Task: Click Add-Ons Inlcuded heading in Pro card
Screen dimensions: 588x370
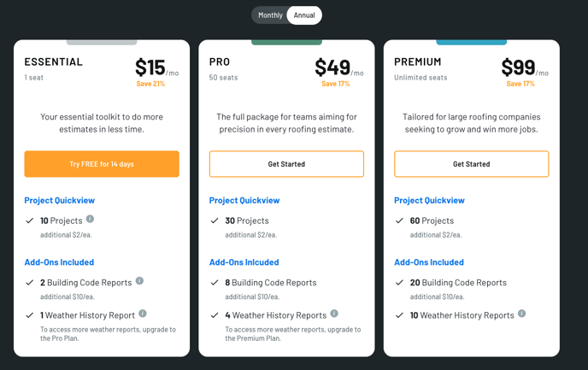Action: click(x=244, y=262)
